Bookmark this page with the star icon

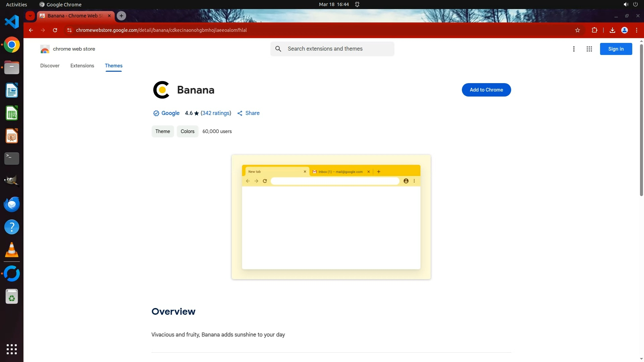coord(578,30)
